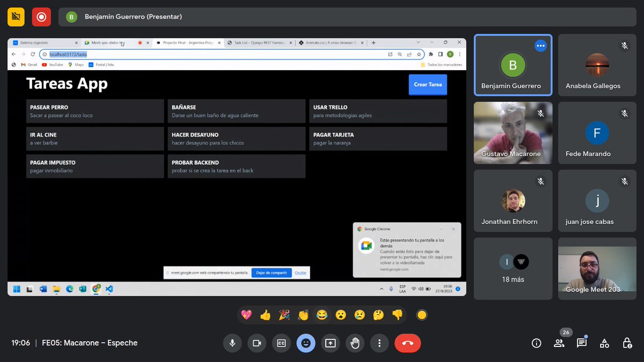Leave the call
644x362 pixels.
click(408, 343)
